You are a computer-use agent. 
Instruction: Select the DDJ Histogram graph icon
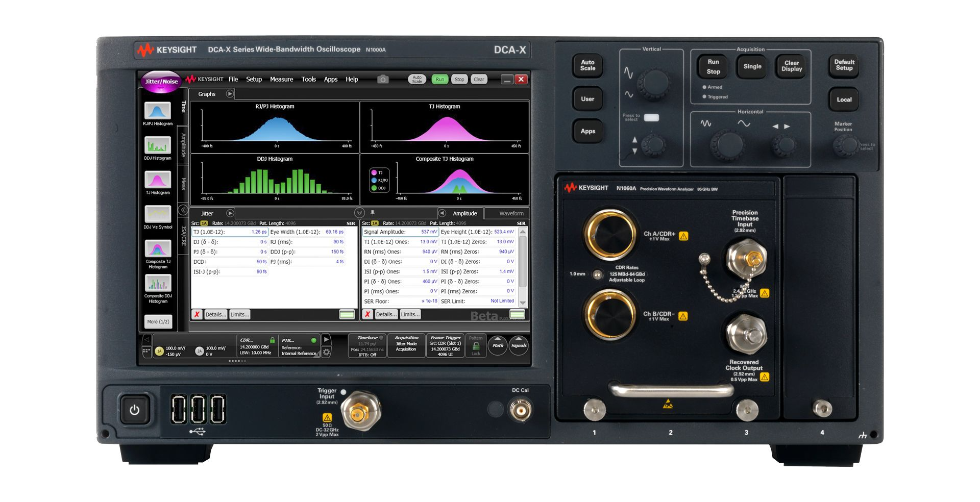(x=158, y=145)
